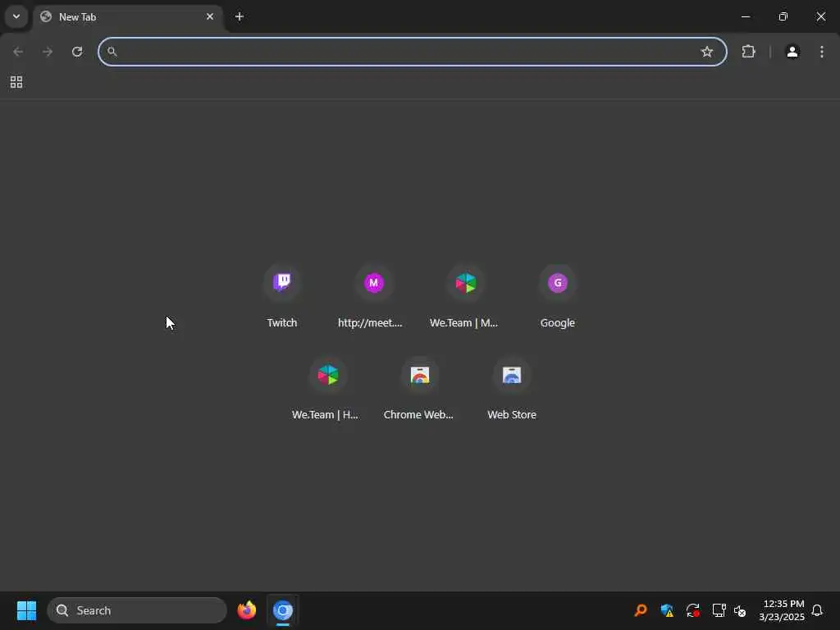
Task: Open the orange magnifier tray icon
Action: [640, 610]
